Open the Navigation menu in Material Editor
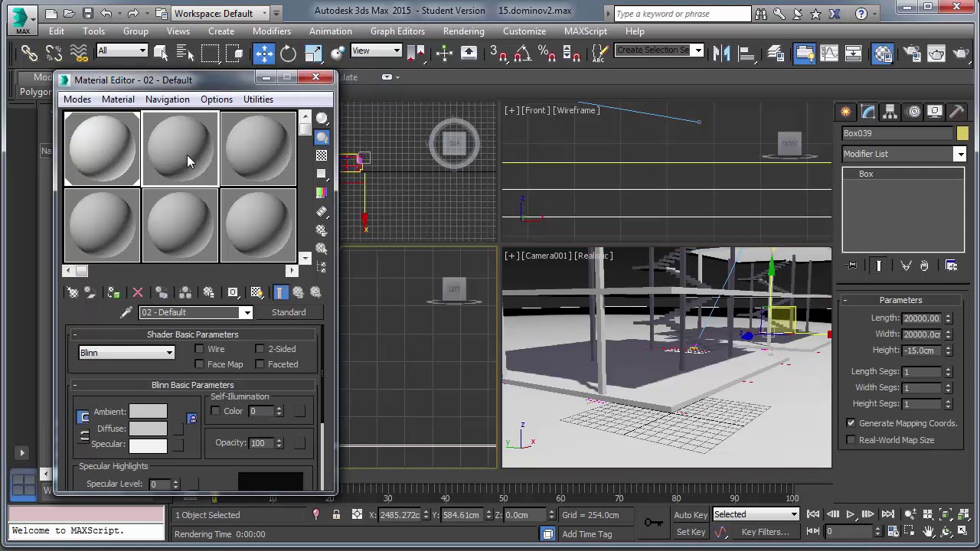This screenshot has height=551, width=980. coord(167,99)
